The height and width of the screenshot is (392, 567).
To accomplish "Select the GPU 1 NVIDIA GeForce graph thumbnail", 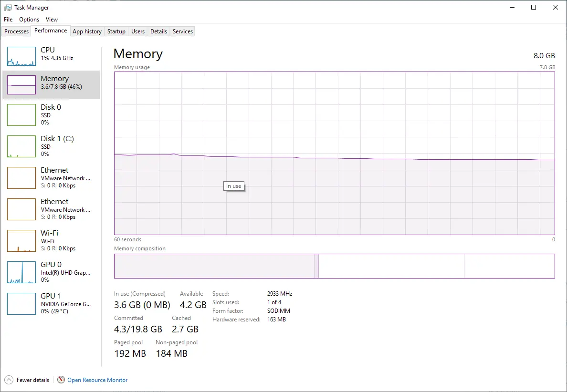I will click(21, 303).
